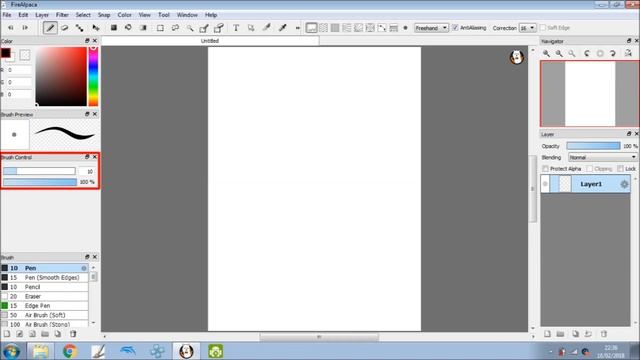The image size is (640, 360).
Task: Select the Fill Rectangle shape tool
Action: (114, 28)
